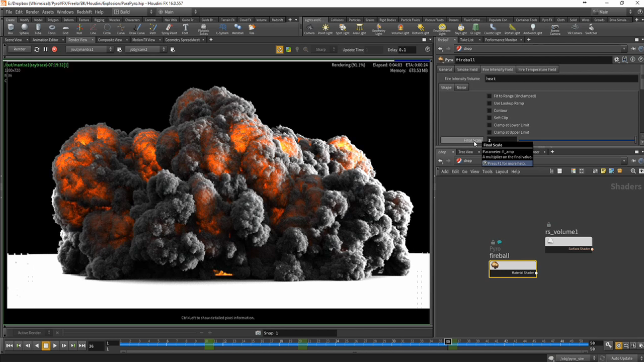The height and width of the screenshot is (362, 644).
Task: Check Clamp at Upper Limit
Action: click(x=489, y=132)
